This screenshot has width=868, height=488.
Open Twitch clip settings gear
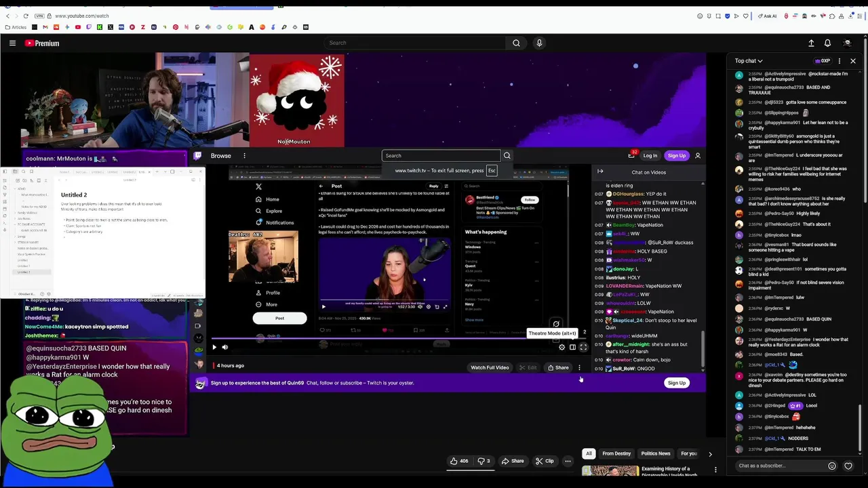(561, 347)
